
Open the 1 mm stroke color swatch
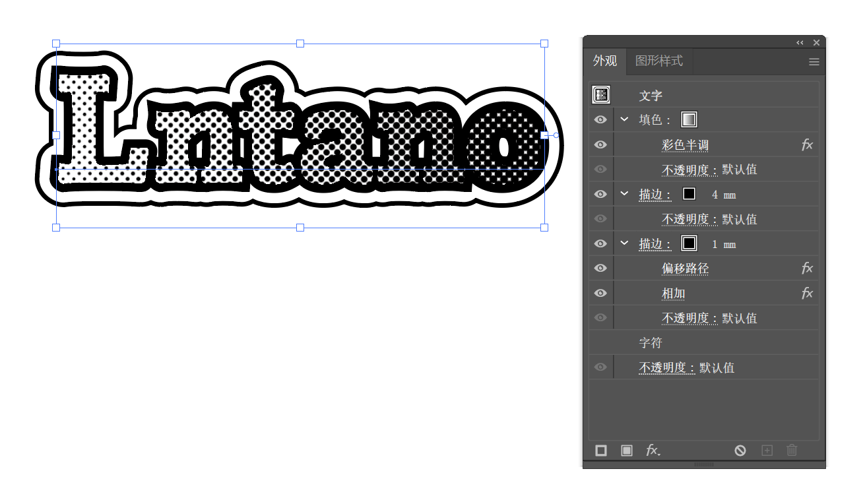(689, 243)
